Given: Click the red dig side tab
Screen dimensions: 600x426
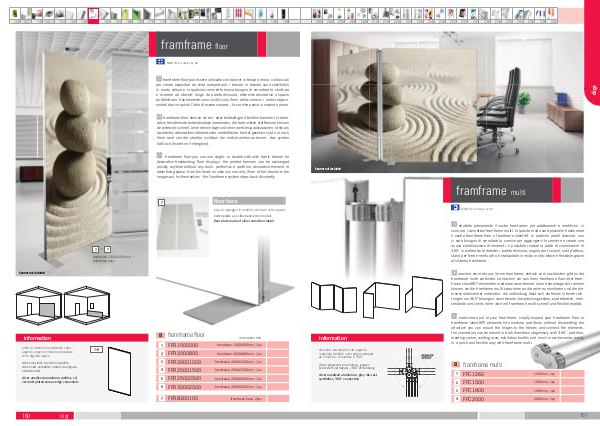Looking at the screenshot, I should point(592,54).
